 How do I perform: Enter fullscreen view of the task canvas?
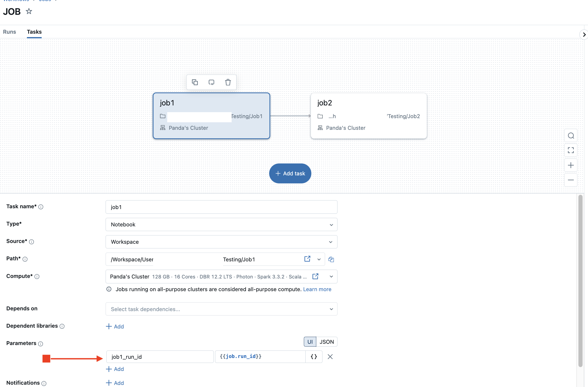click(571, 150)
